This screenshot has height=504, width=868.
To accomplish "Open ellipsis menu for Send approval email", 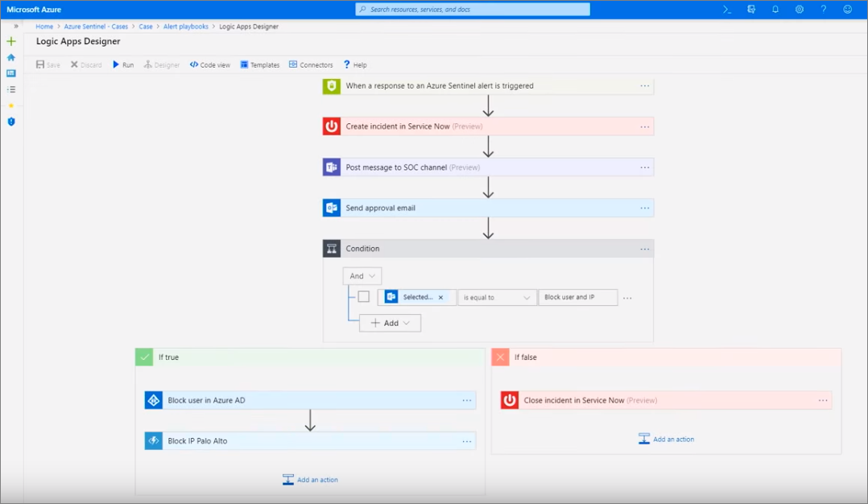I will (x=645, y=208).
